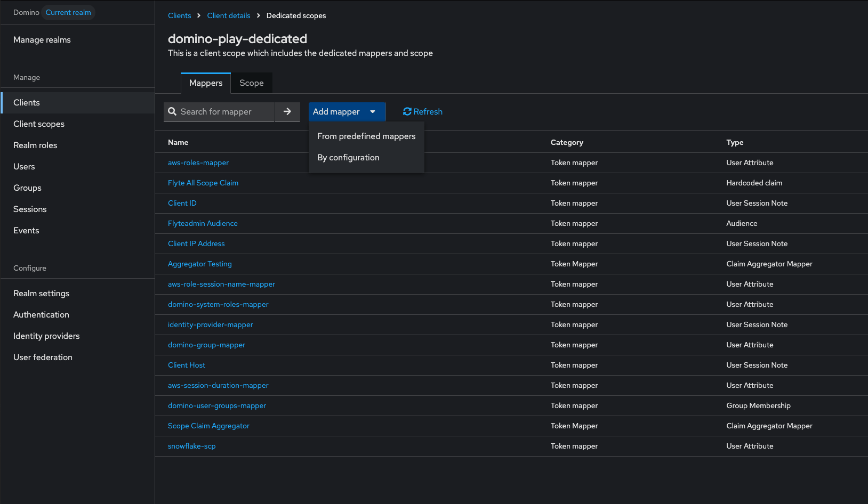
Task: Open snowflake-scp mapper
Action: (x=192, y=446)
